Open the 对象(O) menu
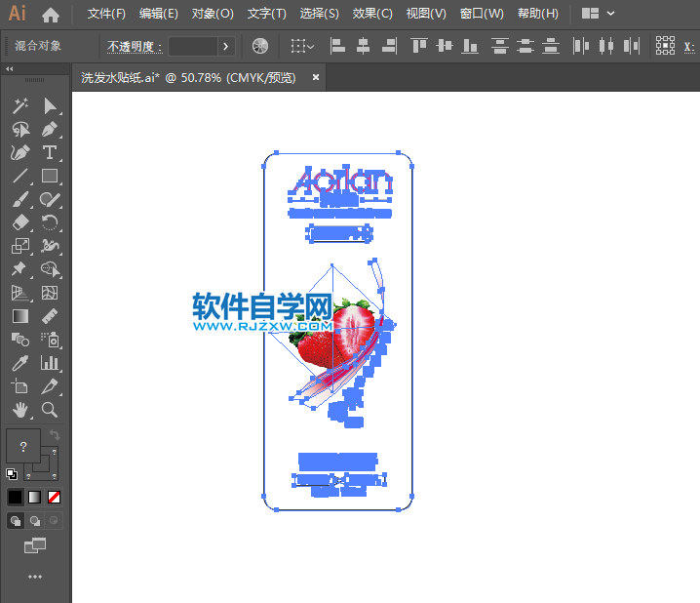Screen dimensions: 700x603 pos(213,14)
